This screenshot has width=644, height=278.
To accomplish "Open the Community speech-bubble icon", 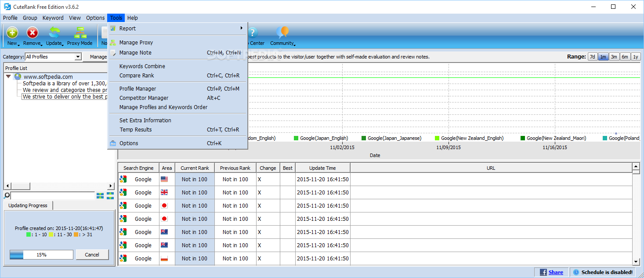I will tap(282, 32).
